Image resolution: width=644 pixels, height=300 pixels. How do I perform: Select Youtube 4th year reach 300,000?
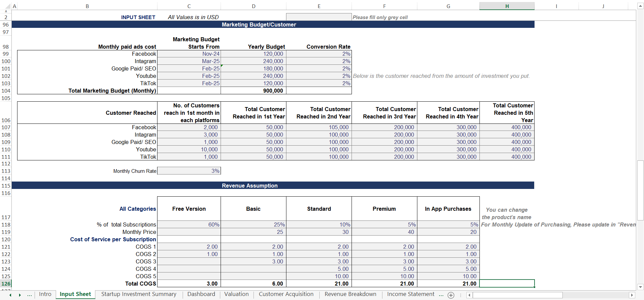(x=448, y=149)
